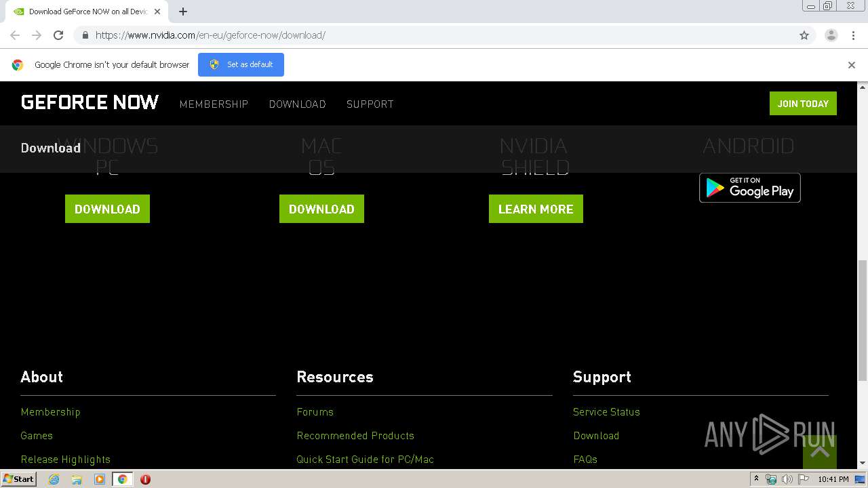Open the Get it on Google Play badge

coord(750,188)
